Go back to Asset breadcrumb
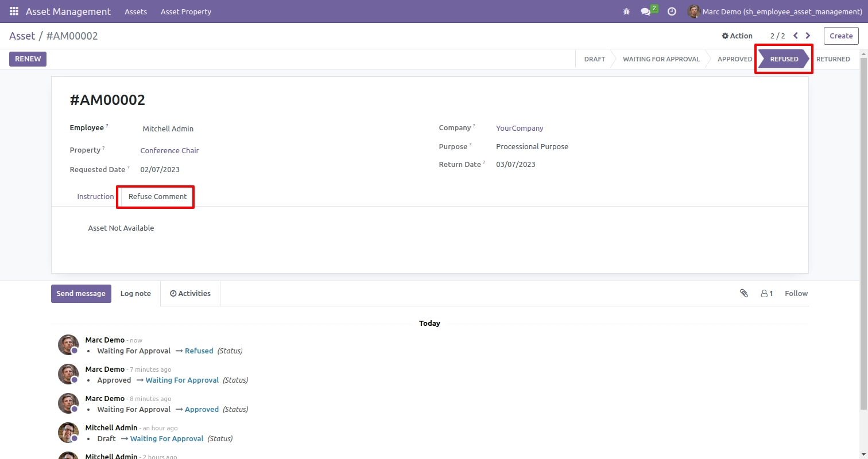This screenshot has width=868, height=459. [x=22, y=36]
